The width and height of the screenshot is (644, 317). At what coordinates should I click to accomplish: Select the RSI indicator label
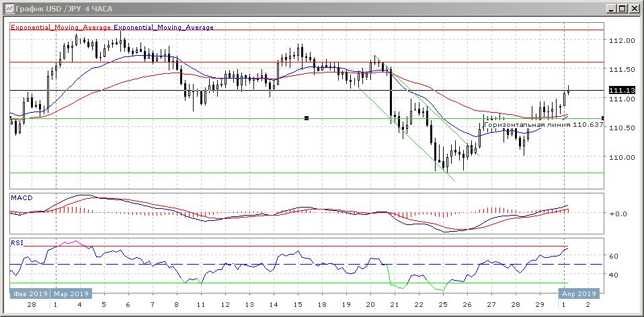[16, 242]
